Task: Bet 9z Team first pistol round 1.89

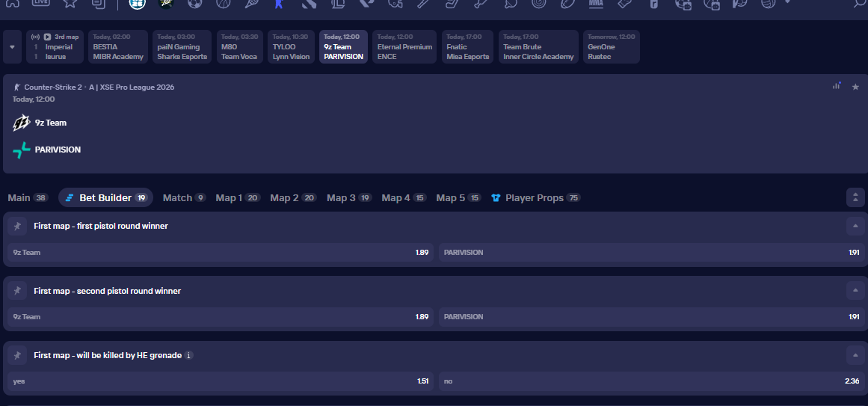Action: coord(221,252)
